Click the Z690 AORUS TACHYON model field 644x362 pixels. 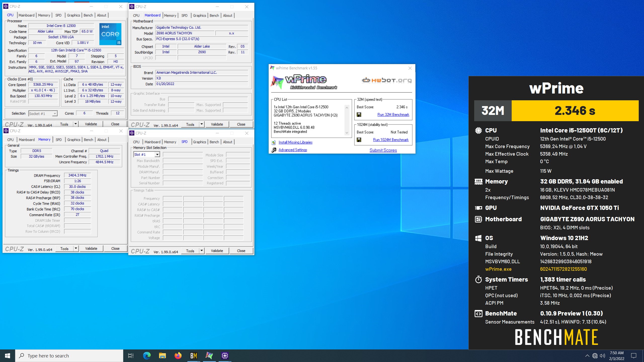(x=185, y=33)
